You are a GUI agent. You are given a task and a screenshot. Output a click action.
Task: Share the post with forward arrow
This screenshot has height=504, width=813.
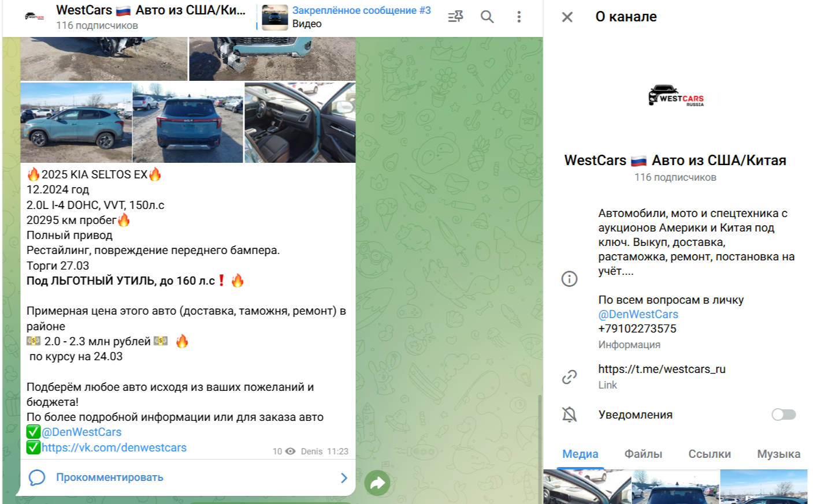click(x=377, y=483)
